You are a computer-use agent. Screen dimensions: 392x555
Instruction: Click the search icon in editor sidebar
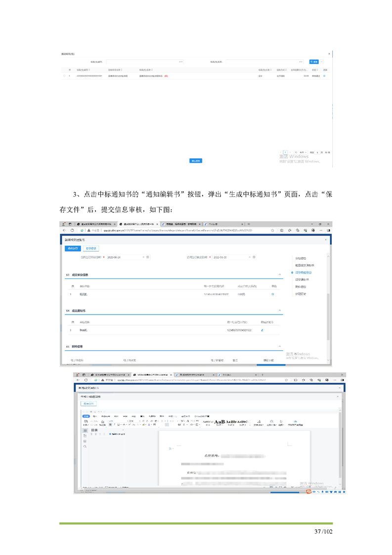(x=85, y=447)
